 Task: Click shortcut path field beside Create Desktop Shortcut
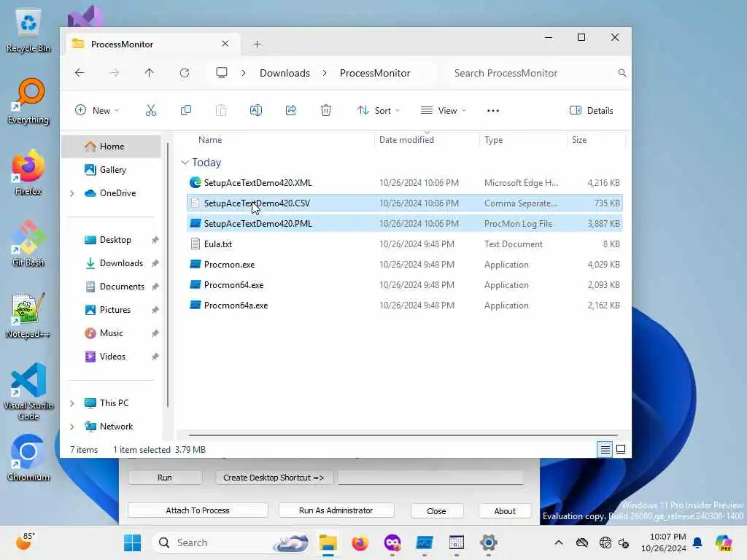[430, 478]
